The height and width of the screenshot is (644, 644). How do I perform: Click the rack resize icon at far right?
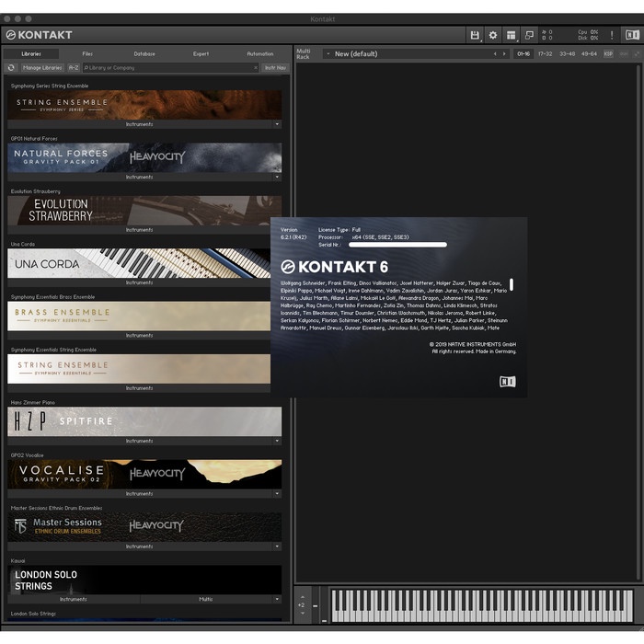637,53
